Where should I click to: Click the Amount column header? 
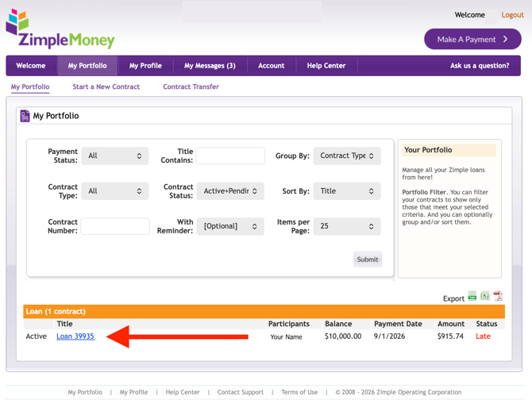click(451, 324)
